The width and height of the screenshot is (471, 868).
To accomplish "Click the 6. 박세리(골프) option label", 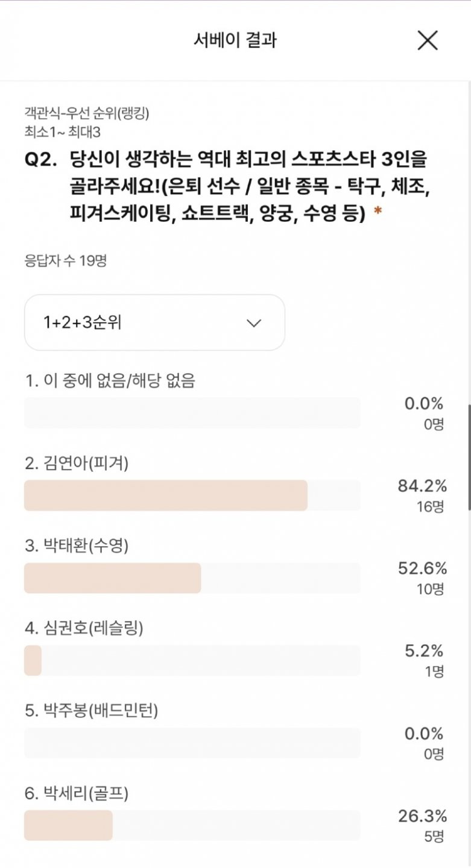I will tap(77, 794).
